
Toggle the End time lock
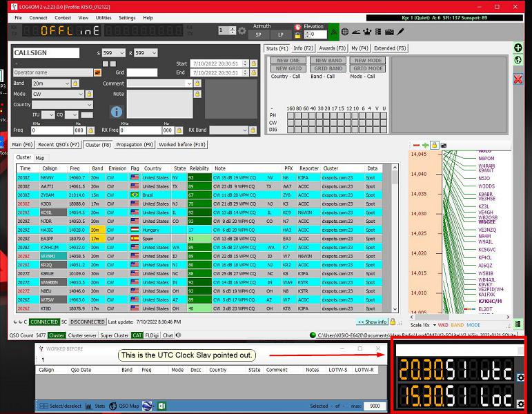click(253, 72)
